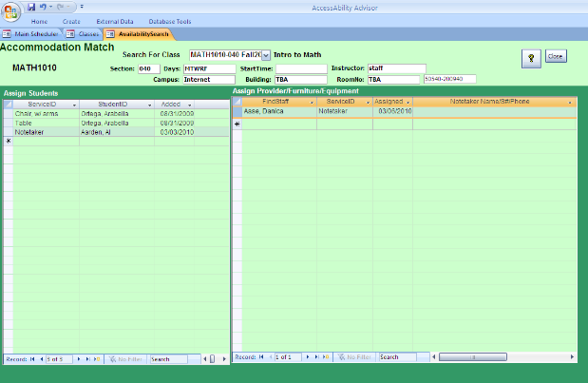Click the Close button on the form
The height and width of the screenshot is (383, 588).
point(556,57)
